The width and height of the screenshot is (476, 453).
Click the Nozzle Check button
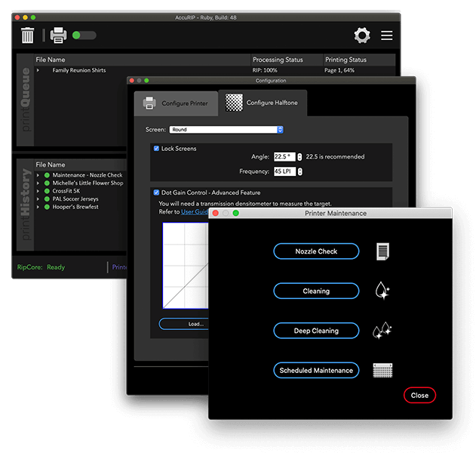point(316,251)
